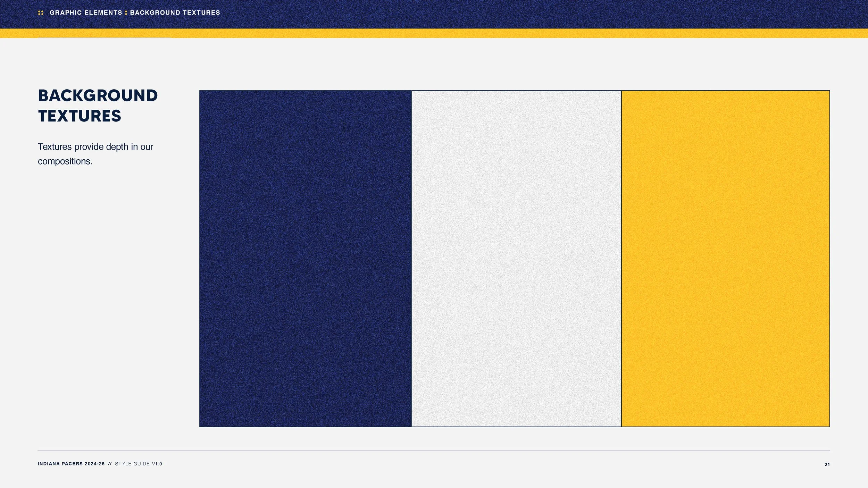The width and height of the screenshot is (868, 488).
Task: Select BACKGROUND TEXTURES in the header breadcrumb
Action: (x=175, y=13)
